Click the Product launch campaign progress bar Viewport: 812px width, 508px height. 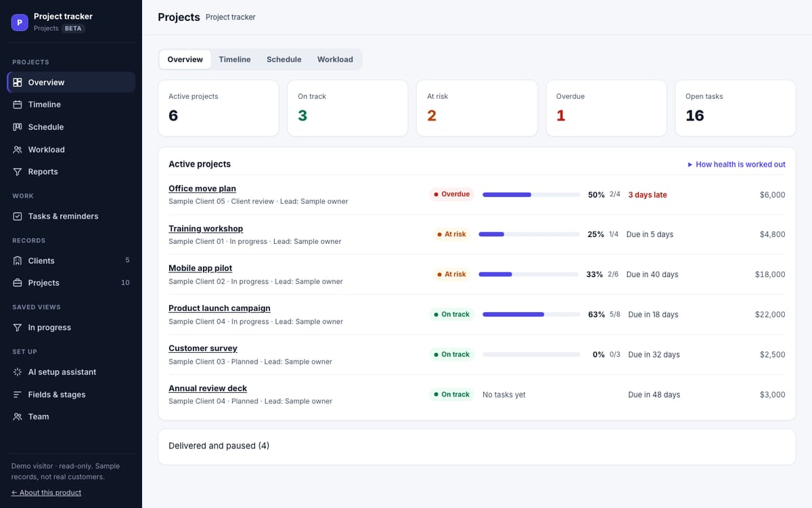coord(531,315)
